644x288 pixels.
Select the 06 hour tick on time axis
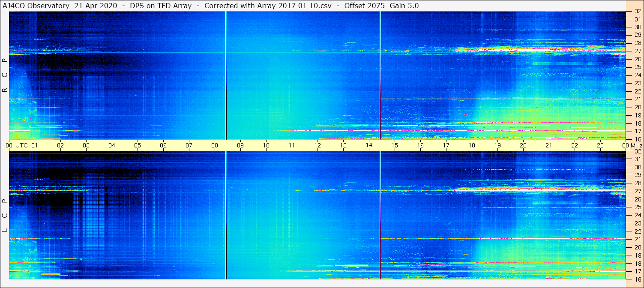(163, 145)
